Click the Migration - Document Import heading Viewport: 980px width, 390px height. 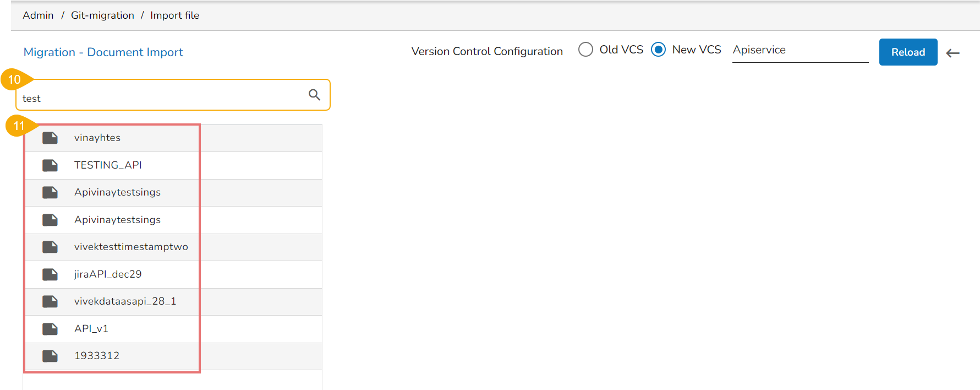coord(103,52)
